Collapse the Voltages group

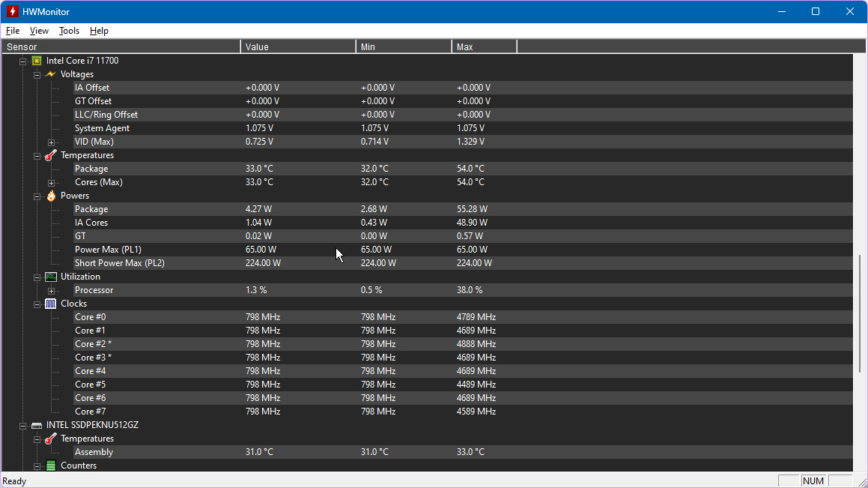pos(37,75)
